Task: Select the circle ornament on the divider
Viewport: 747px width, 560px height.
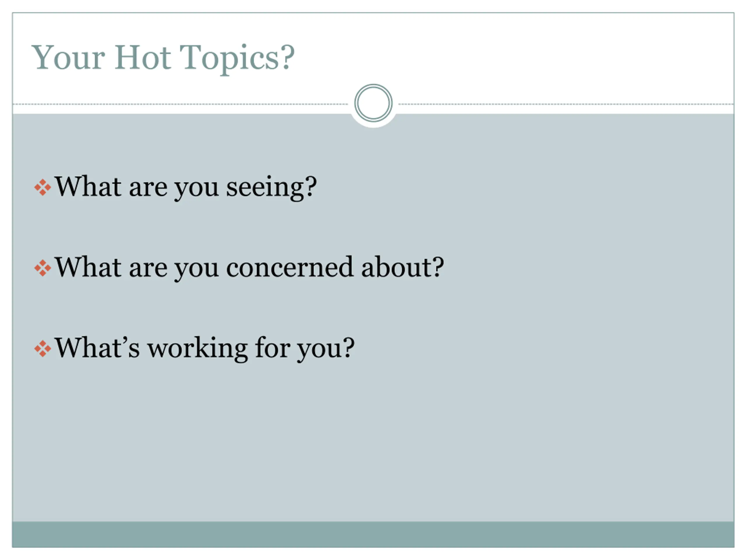Action: [373, 103]
